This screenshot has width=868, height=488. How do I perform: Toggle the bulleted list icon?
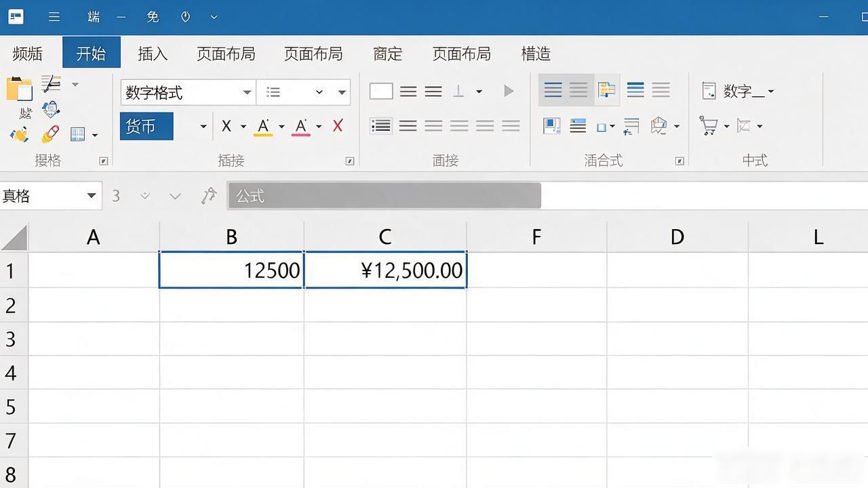coord(381,125)
